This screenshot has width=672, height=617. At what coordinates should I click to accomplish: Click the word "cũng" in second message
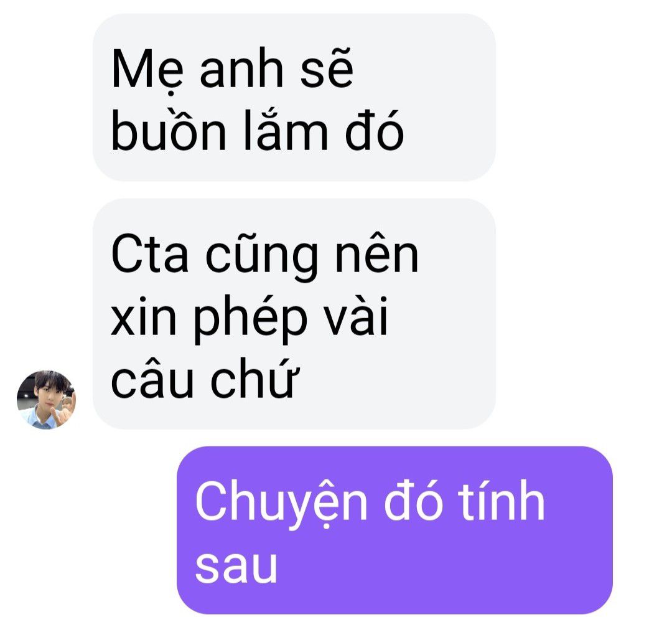[x=261, y=257]
